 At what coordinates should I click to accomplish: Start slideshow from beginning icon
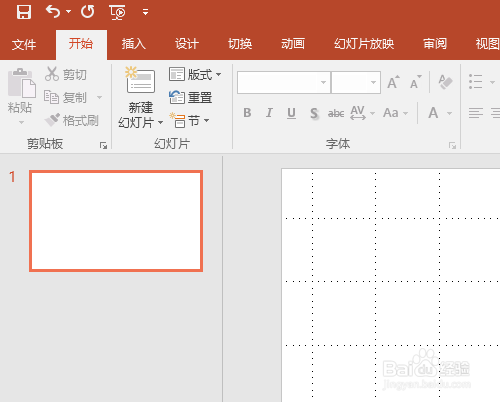pyautogui.click(x=117, y=13)
